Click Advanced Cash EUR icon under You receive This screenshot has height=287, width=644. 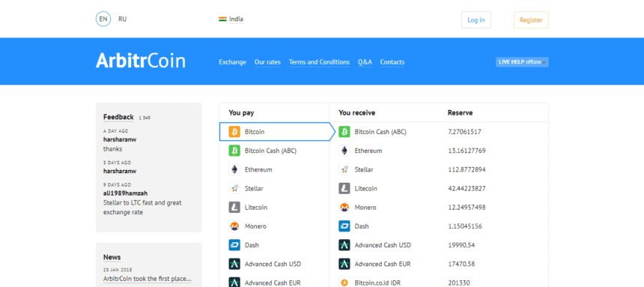(x=344, y=265)
